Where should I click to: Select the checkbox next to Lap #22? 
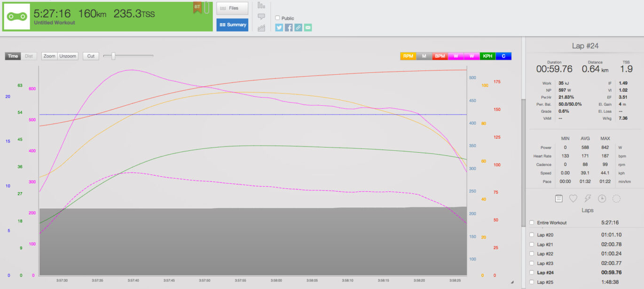532,254
